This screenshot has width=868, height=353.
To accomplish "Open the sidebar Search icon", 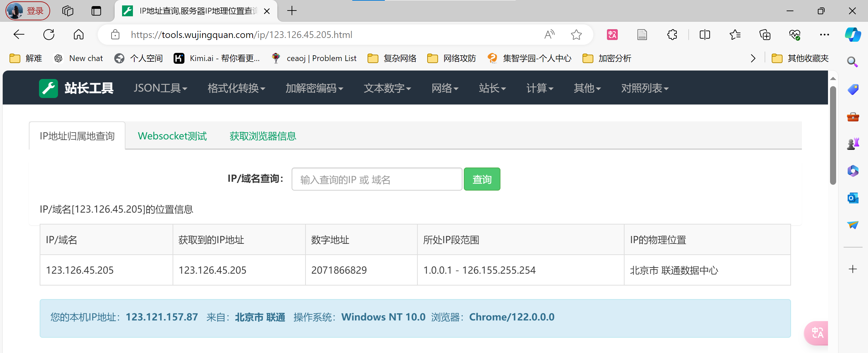I will (852, 62).
